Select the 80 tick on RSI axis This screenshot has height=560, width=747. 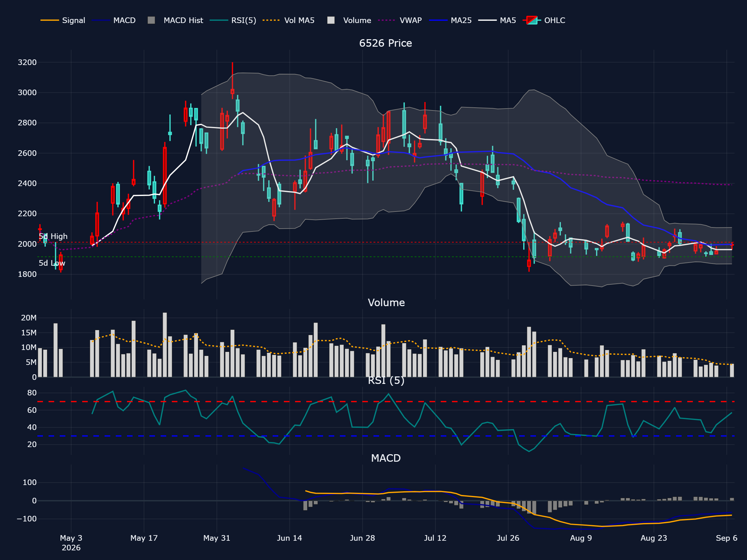coord(32,393)
